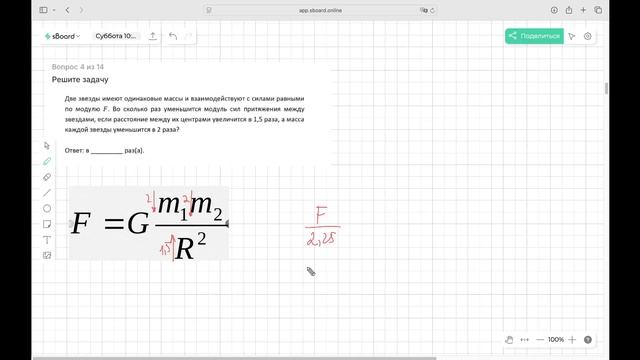Screen dimensions: 640x360
Task: Toggle Safari sidebar
Action: point(43,10)
